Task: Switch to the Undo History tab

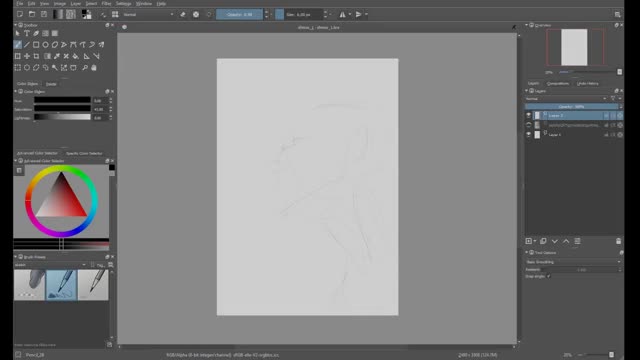Action: click(x=587, y=84)
